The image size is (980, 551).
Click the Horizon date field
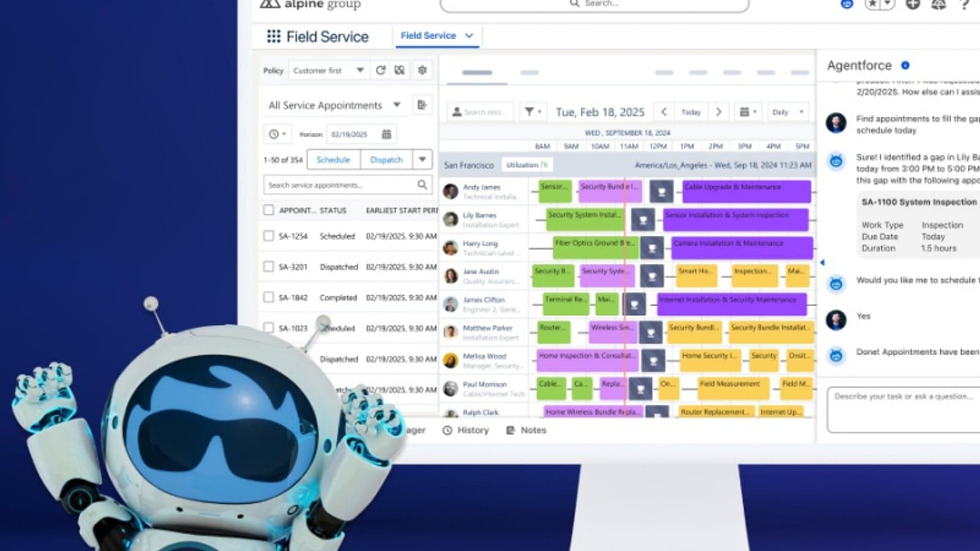(x=361, y=133)
